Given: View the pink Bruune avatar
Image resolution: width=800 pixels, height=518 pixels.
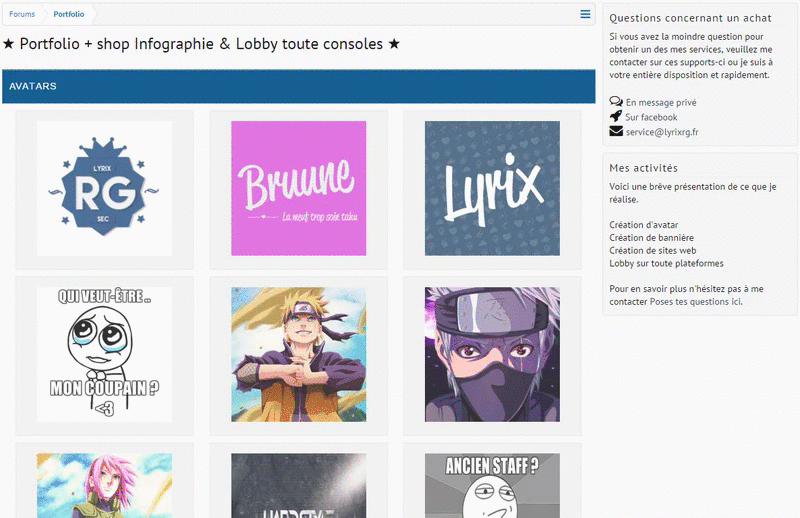Looking at the screenshot, I should pyautogui.click(x=298, y=188).
